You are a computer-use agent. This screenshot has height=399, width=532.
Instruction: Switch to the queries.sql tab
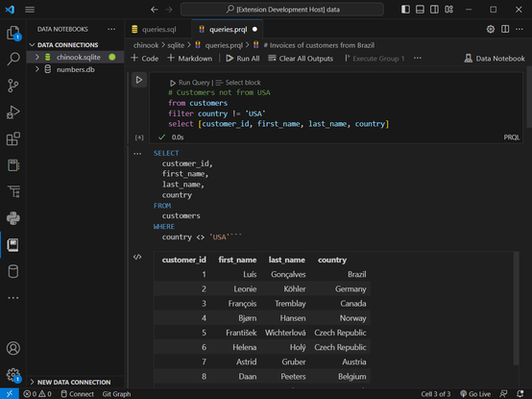click(x=154, y=29)
